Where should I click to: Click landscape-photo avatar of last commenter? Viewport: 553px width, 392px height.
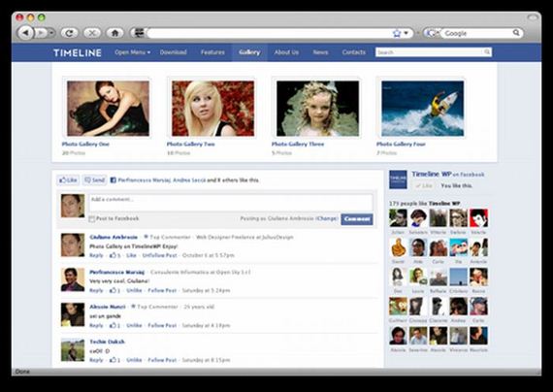[73, 349]
